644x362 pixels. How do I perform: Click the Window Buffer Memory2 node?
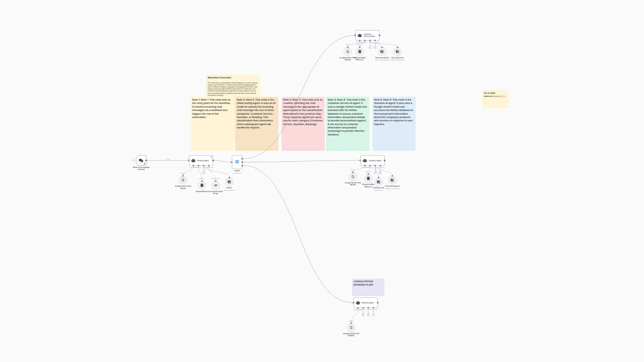coord(360,52)
